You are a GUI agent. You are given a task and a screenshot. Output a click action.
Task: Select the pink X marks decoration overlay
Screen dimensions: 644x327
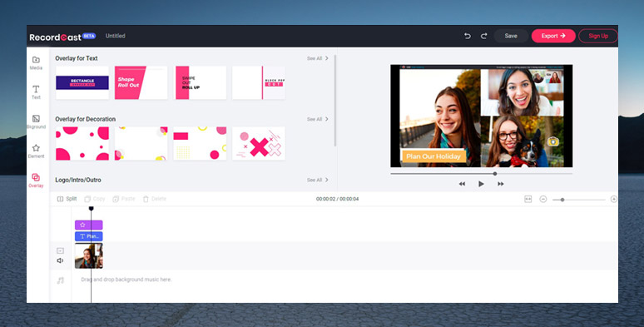(x=259, y=143)
